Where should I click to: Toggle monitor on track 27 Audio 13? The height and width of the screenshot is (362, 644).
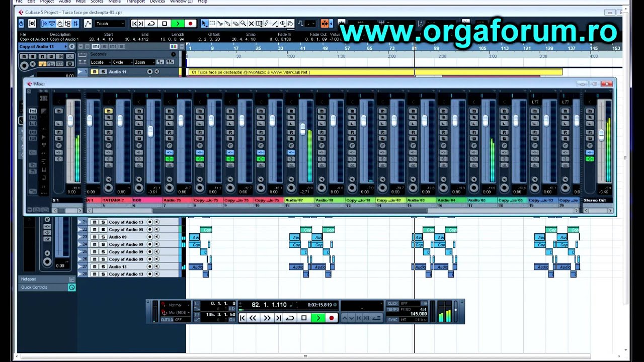point(156,266)
